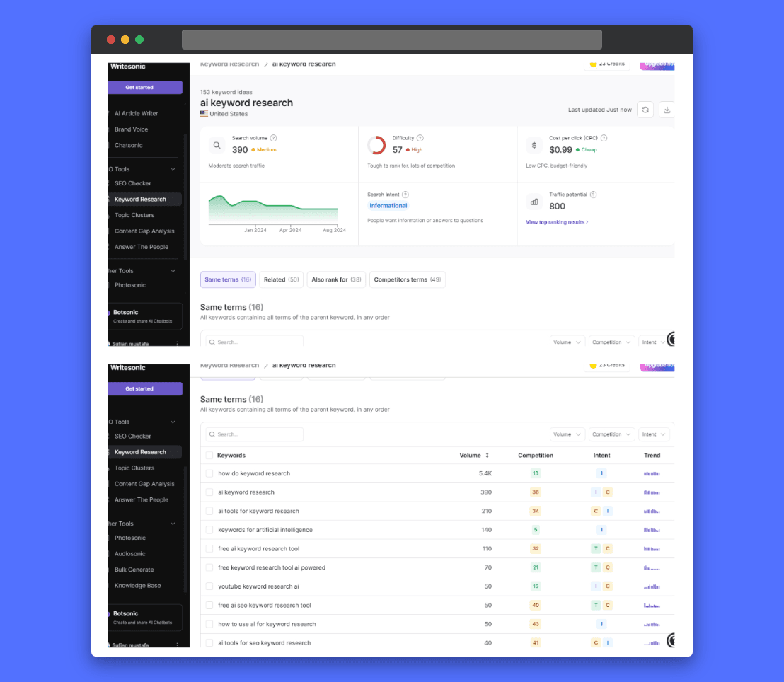This screenshot has height=682, width=784.
Task: Click the T intent badge for free ai keyword research tool
Action: (596, 548)
